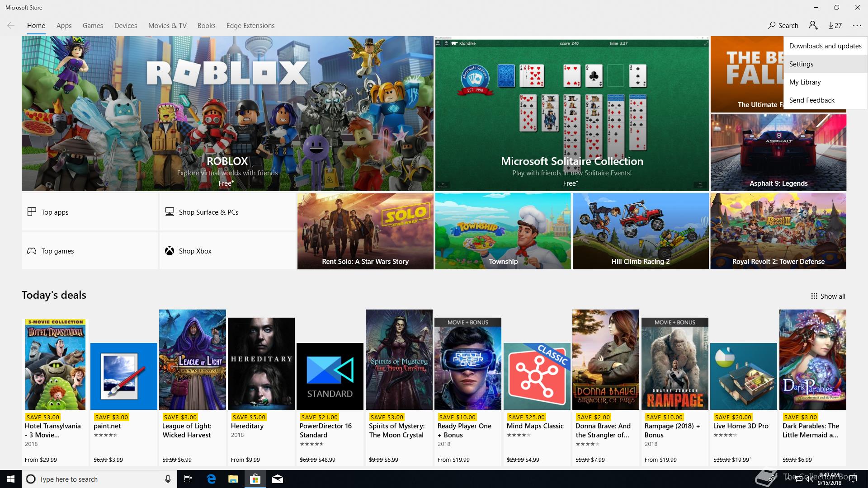Switch to the Devices tab

coord(126,26)
